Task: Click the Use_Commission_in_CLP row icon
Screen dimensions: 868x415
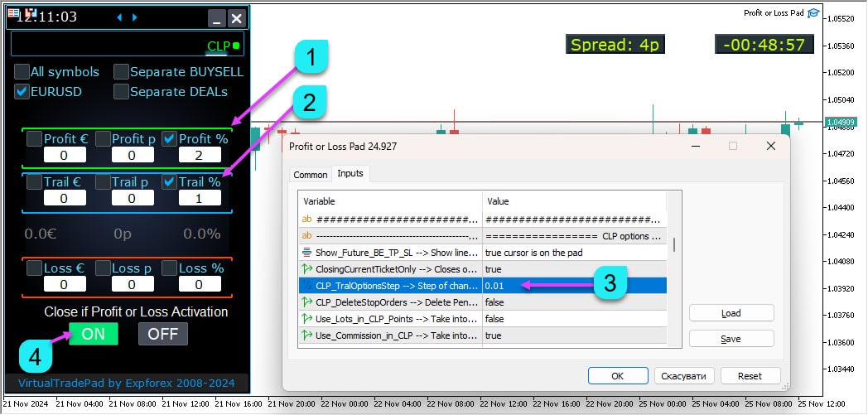Action: [x=306, y=335]
